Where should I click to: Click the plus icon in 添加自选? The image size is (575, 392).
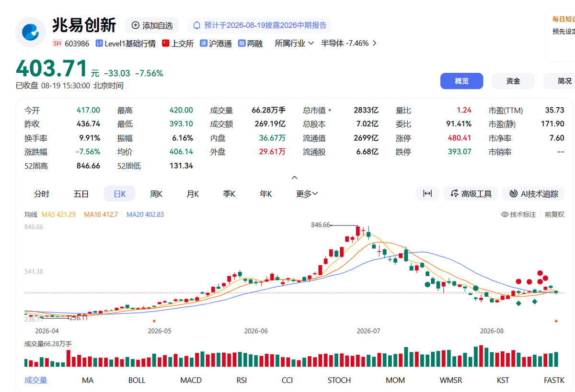[x=136, y=25]
